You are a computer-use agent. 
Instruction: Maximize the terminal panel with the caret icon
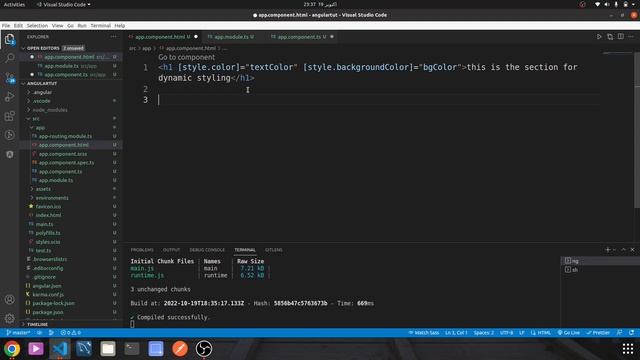[623, 249]
